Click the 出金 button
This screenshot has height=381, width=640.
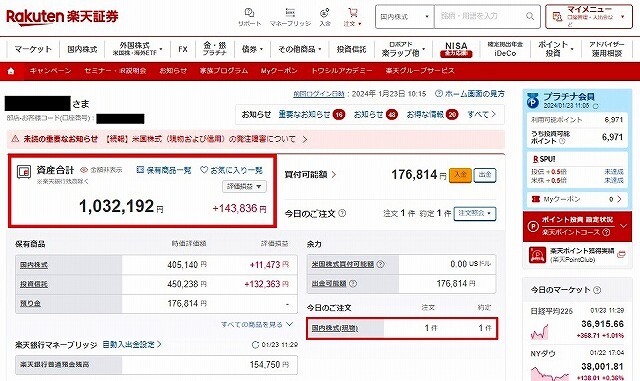[485, 175]
